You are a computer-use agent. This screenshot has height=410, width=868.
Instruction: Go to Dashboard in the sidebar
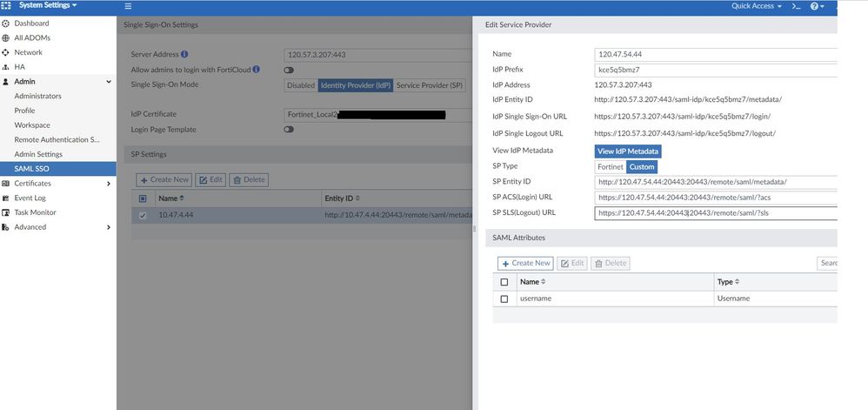pos(31,24)
